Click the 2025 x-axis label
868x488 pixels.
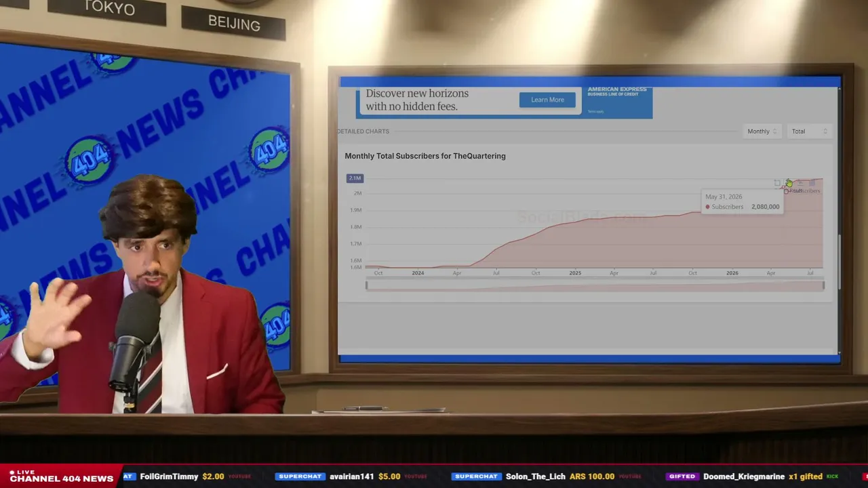pos(575,273)
